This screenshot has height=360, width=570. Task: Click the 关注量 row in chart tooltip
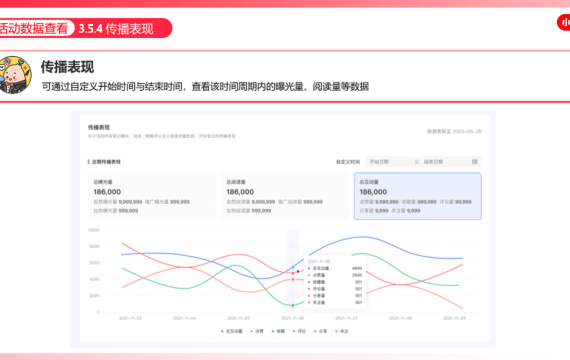tap(335, 303)
